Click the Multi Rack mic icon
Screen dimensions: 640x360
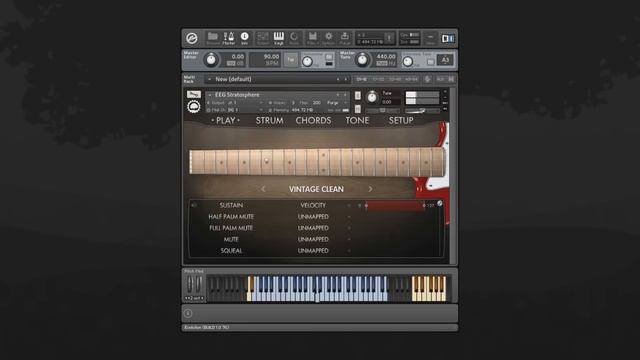click(x=427, y=79)
